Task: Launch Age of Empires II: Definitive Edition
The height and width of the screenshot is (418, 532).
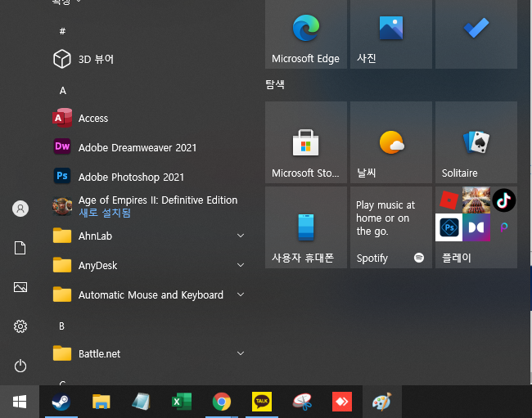Action: (148, 206)
